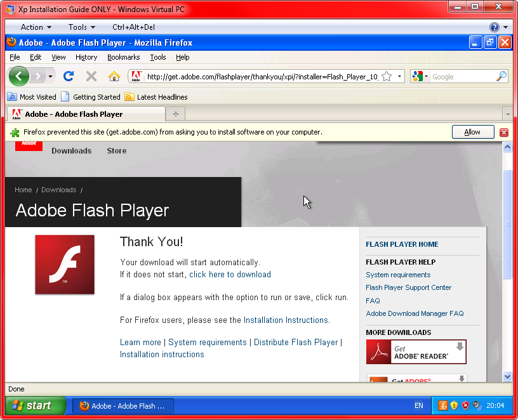518x420 pixels.
Task: Reload the page with the refresh icon
Action: (x=69, y=77)
